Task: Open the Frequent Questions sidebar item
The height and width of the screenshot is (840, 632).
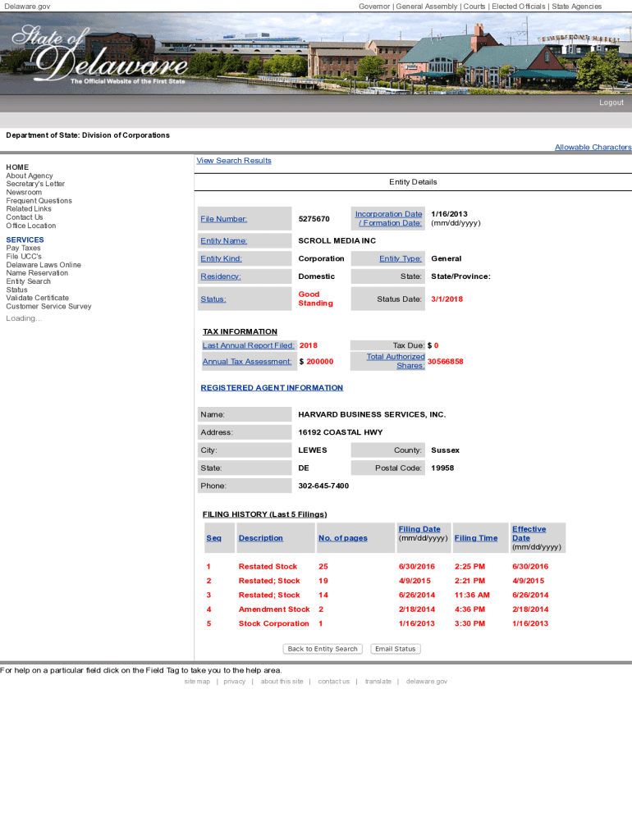Action: coord(39,201)
